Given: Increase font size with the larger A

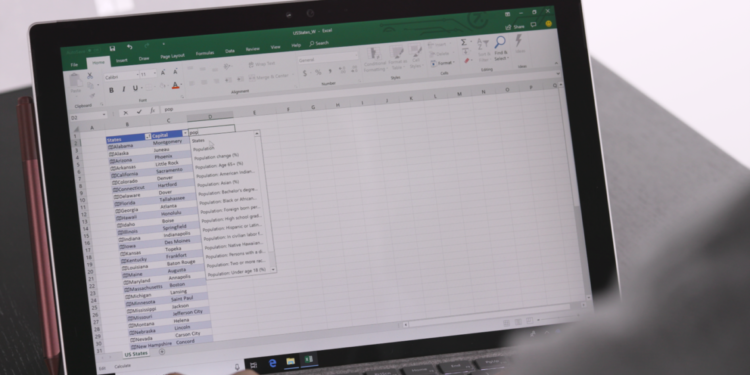Looking at the screenshot, I should (x=163, y=72).
